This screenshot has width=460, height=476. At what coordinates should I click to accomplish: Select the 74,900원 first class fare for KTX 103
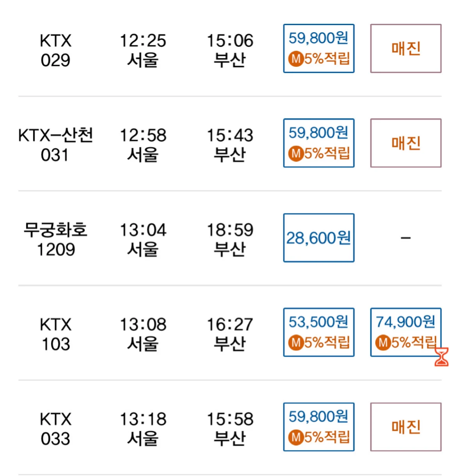(x=406, y=332)
